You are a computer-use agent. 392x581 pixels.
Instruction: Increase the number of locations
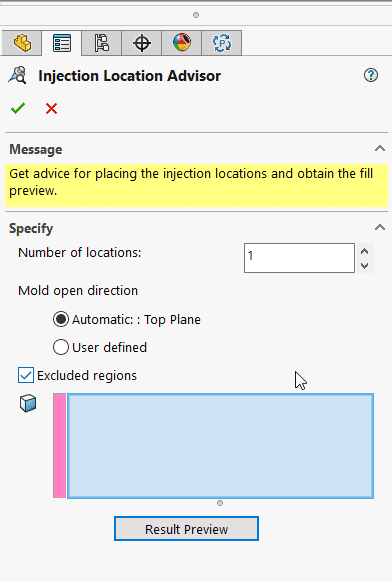pos(365,251)
